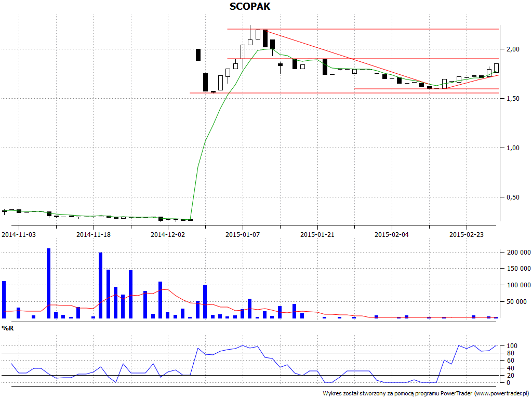This screenshot has width=532, height=399.
Task: Click the 40 level on %R axis
Action: [x=512, y=368]
